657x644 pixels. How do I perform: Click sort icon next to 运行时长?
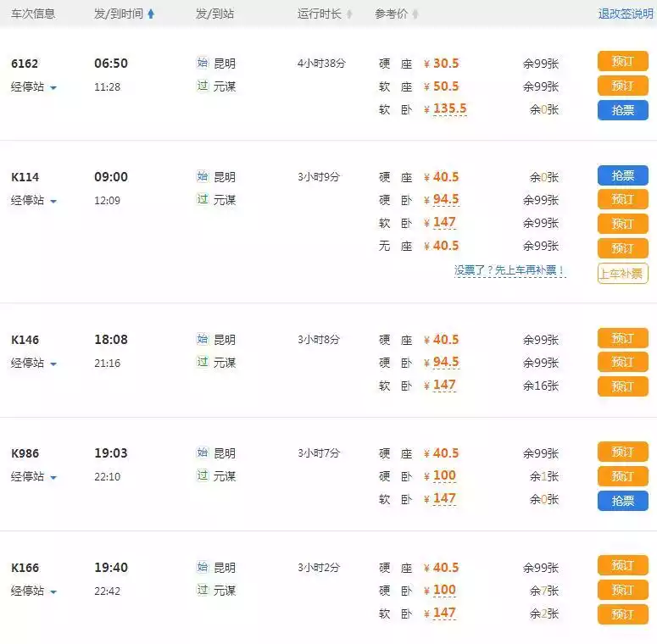349,14
